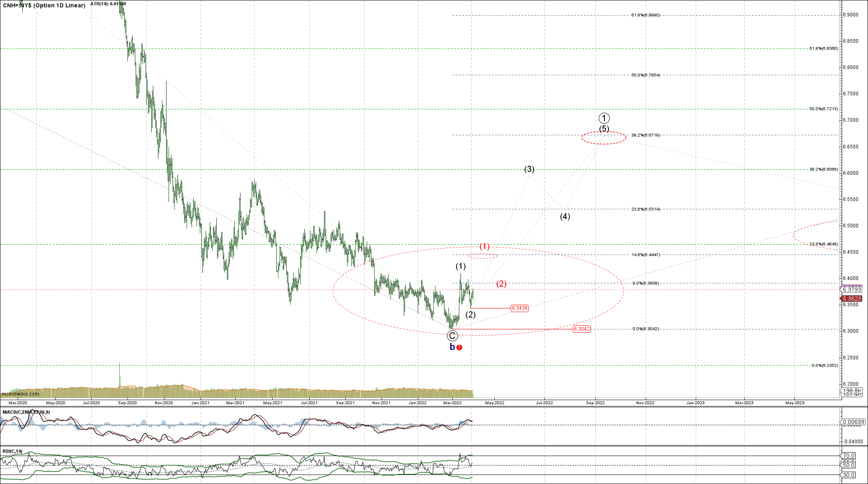Screen dimensions: 868x484
Task: Select the circled C wave label
Action: pos(452,336)
